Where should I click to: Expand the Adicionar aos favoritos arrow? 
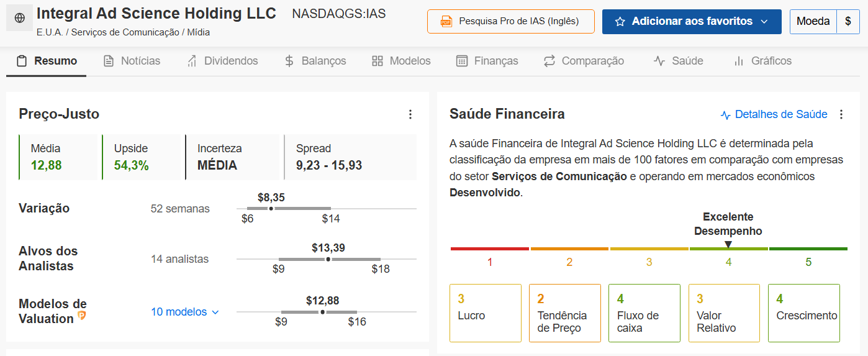click(764, 22)
